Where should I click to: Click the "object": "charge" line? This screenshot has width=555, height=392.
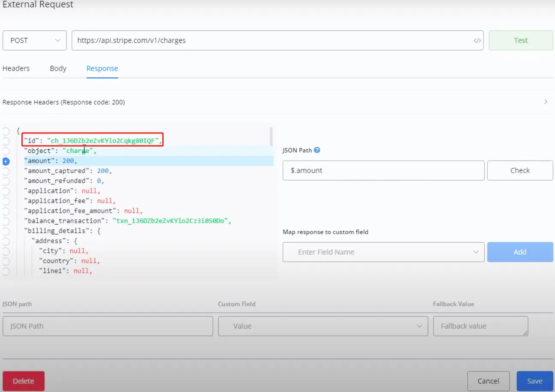pyautogui.click(x=60, y=151)
